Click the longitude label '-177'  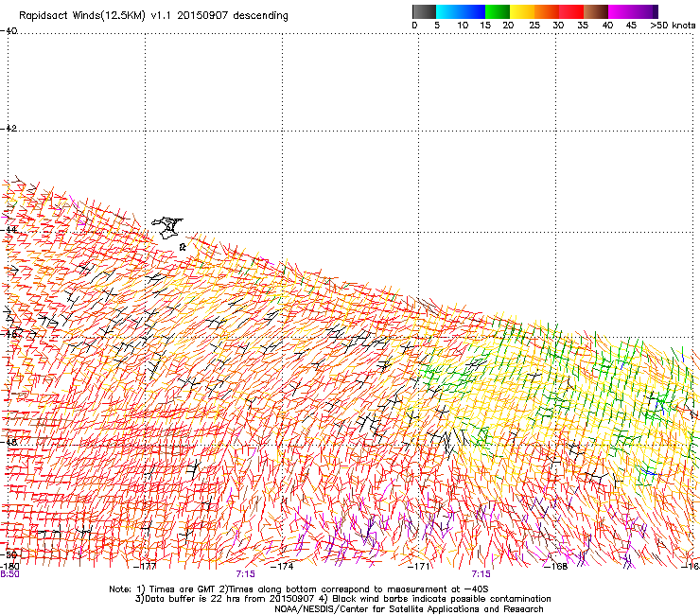pyautogui.click(x=145, y=567)
